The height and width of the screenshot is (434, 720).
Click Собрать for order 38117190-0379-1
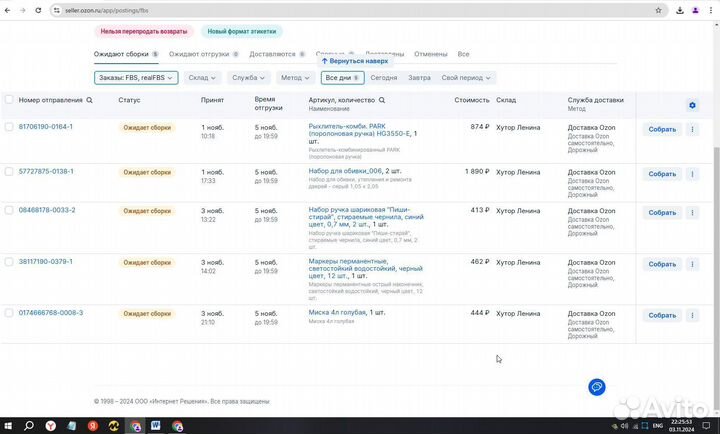[661, 264]
